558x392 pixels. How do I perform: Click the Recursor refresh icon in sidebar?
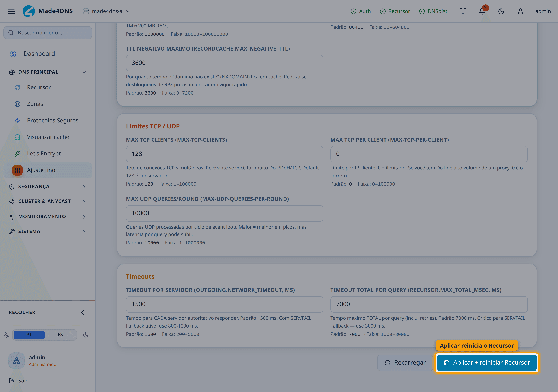17,87
